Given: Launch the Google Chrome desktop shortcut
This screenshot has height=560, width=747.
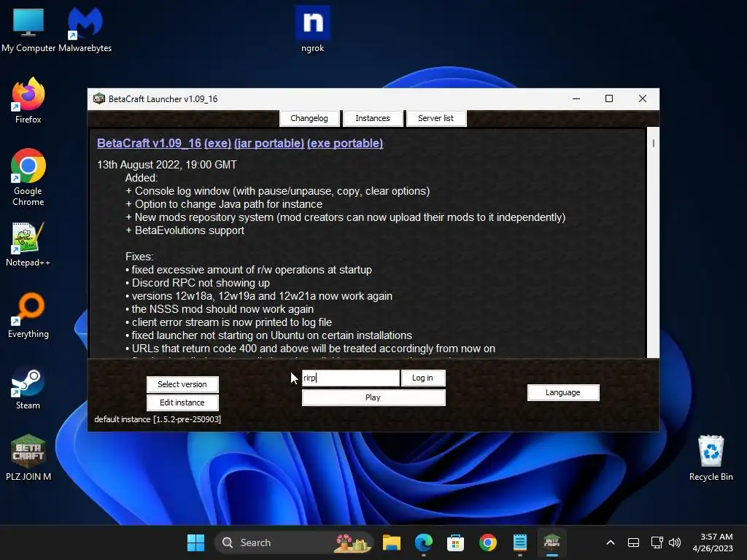Looking at the screenshot, I should pyautogui.click(x=28, y=177).
